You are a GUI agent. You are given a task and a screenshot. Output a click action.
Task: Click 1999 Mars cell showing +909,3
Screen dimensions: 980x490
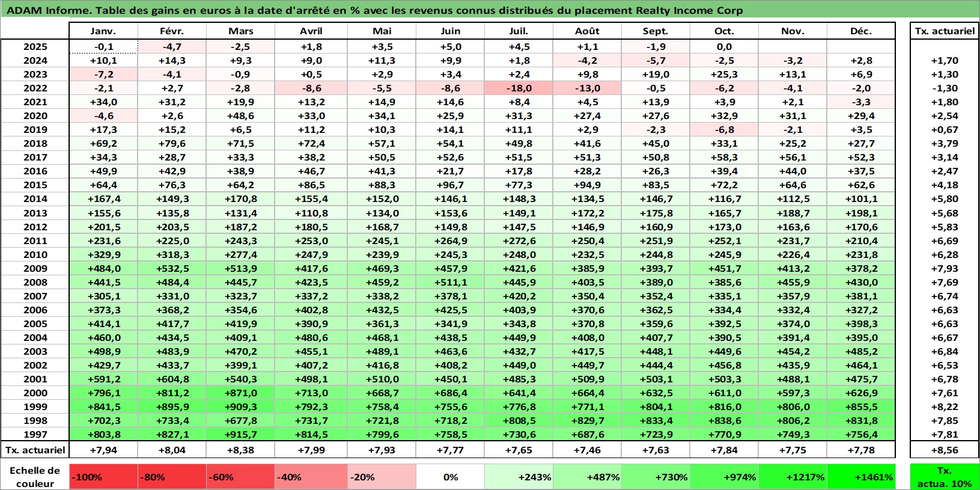point(240,406)
